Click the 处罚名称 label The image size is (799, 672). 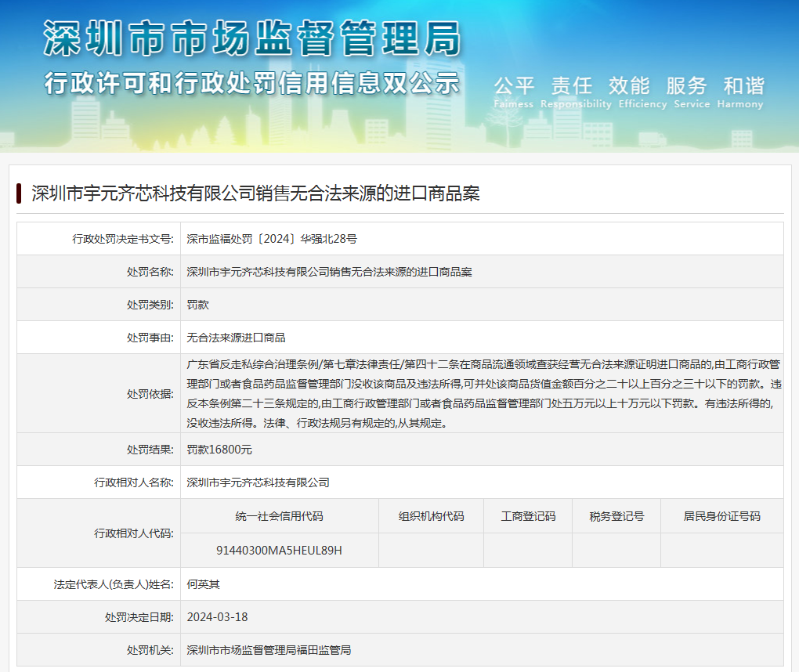tap(150, 272)
